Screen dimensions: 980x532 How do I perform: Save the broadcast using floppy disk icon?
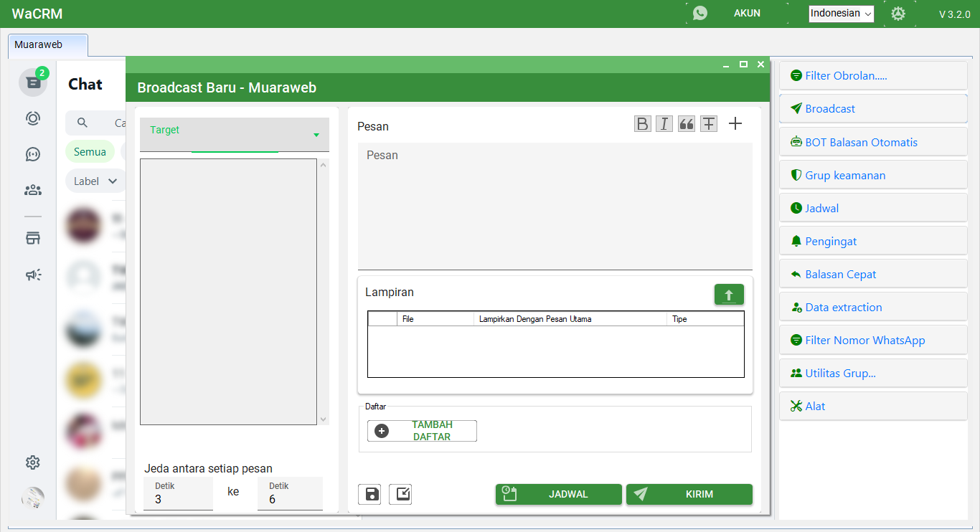click(x=372, y=494)
